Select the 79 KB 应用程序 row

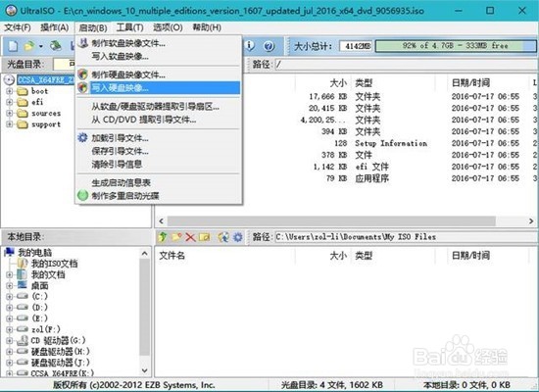pos(347,178)
